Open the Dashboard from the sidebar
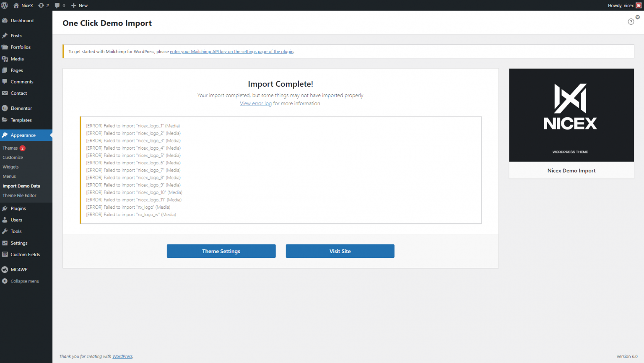This screenshot has width=644, height=363. coord(22,20)
